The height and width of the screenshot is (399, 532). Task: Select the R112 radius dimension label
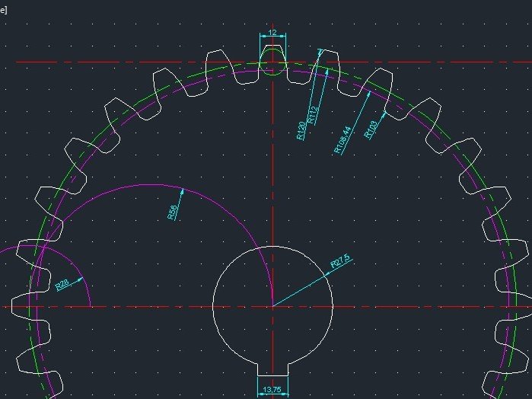pos(313,116)
